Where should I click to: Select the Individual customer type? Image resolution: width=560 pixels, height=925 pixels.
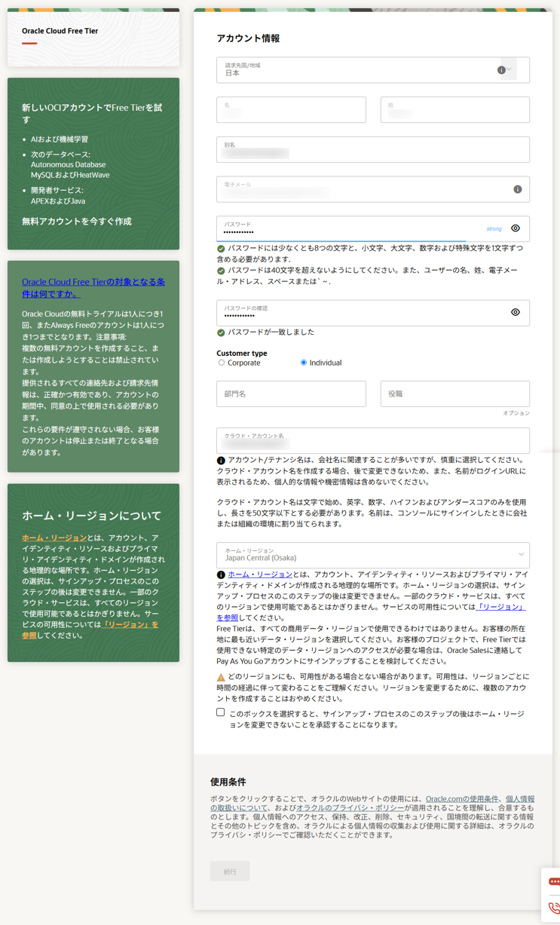304,363
